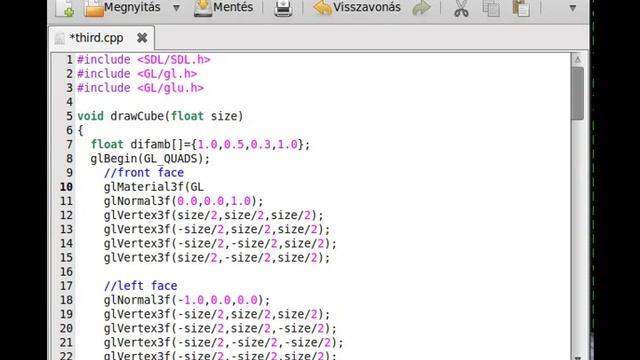Click the Redo arrow icon
The image size is (640, 360).
pyautogui.click(x=422, y=8)
